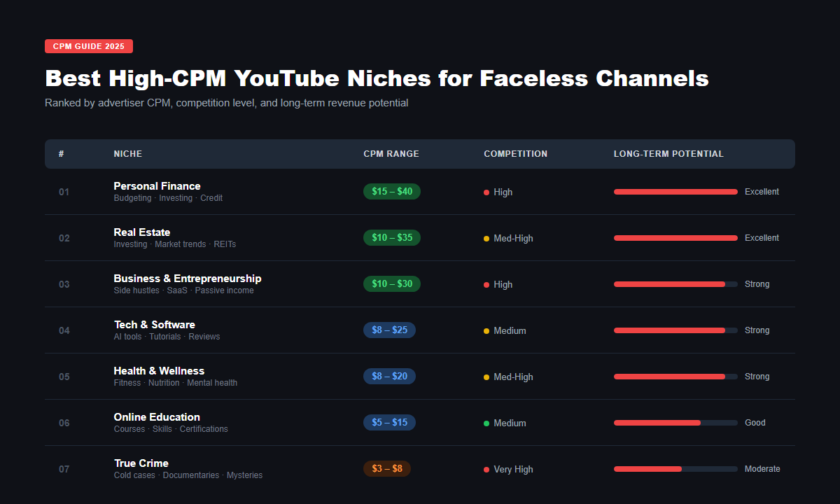Click the $15 – $40 CPM pill

click(x=392, y=192)
